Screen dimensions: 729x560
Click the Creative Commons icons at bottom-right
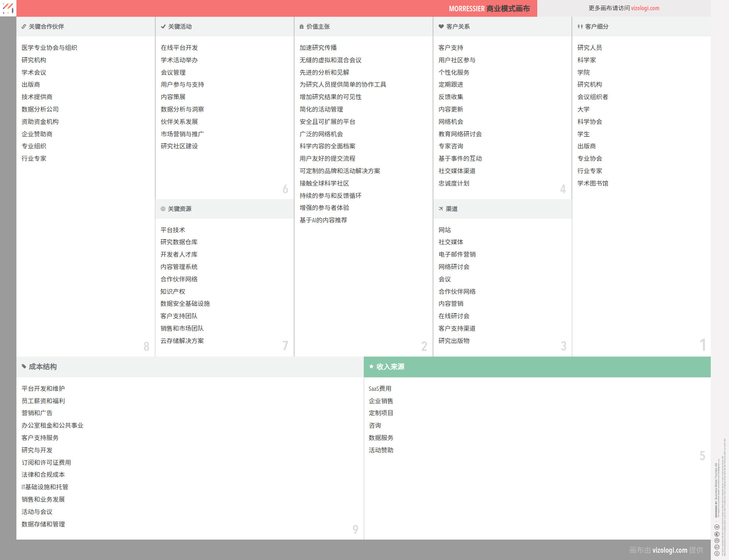pos(717,540)
